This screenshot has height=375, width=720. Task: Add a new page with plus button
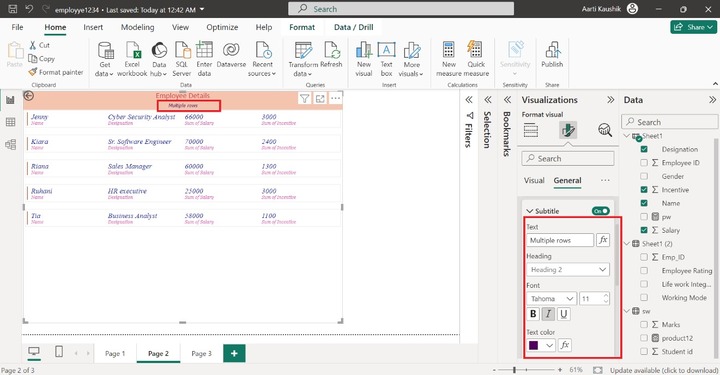(x=234, y=353)
